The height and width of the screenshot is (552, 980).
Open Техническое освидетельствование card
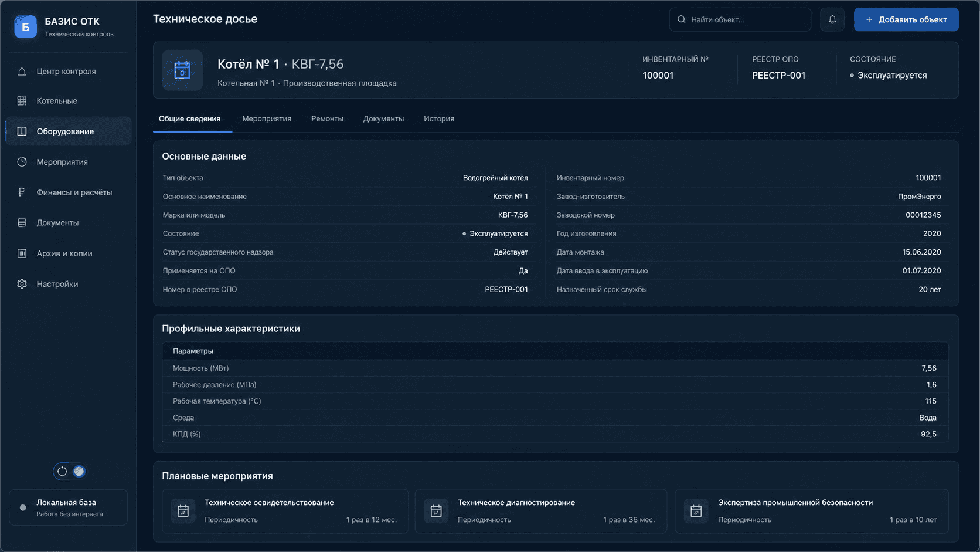(285, 511)
